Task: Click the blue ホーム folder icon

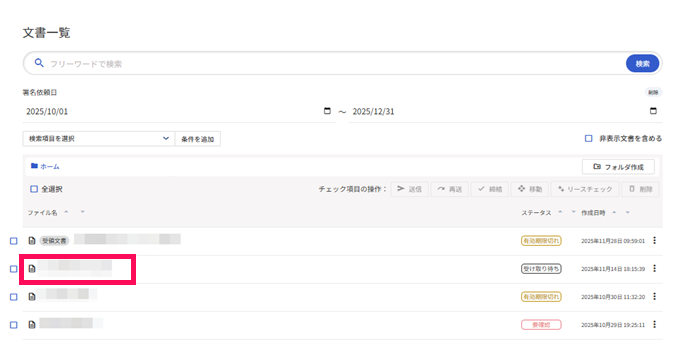Action: point(34,166)
